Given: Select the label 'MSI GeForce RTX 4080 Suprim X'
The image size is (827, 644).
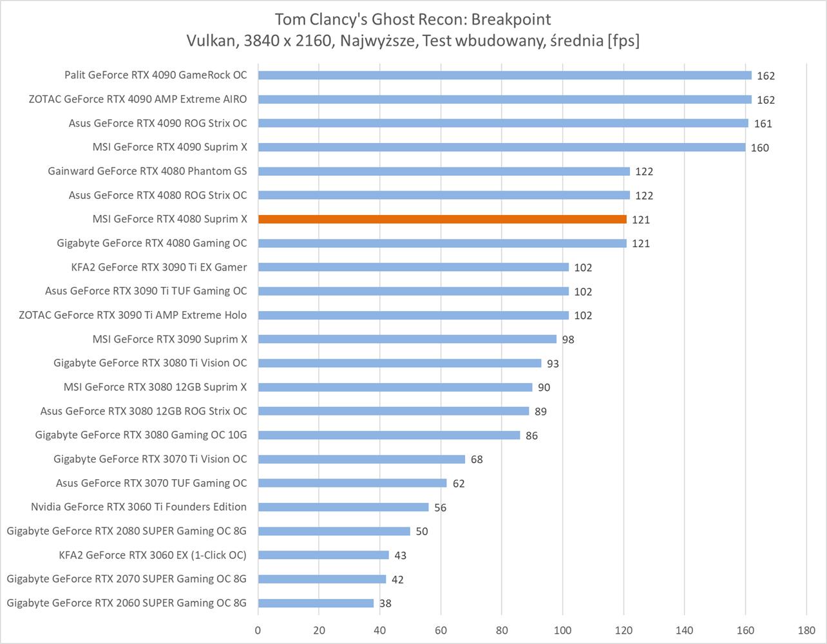Looking at the screenshot, I should click(x=170, y=219).
